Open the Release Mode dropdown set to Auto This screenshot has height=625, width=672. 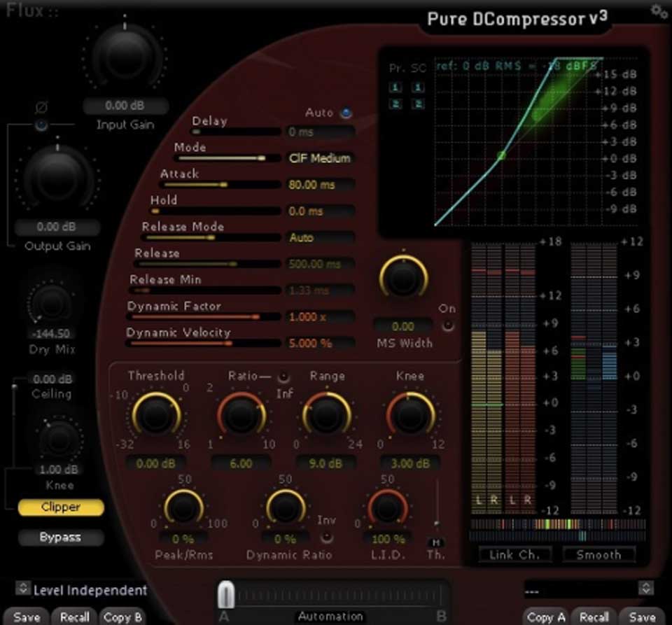pyautogui.click(x=320, y=238)
